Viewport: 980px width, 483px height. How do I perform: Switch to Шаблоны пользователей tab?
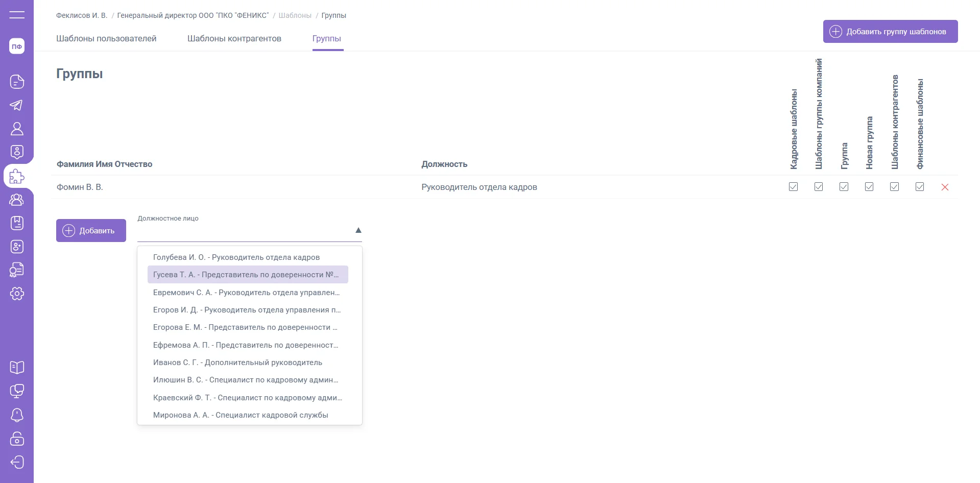point(106,39)
